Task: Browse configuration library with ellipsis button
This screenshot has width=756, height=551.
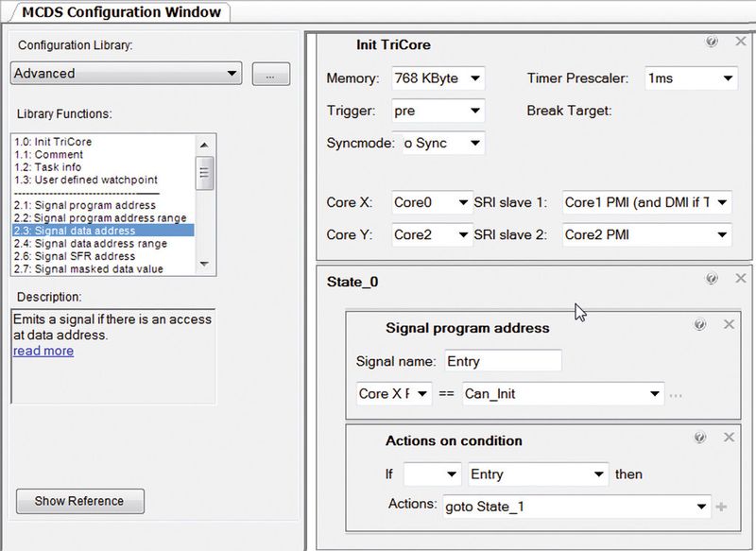Action: point(271,74)
